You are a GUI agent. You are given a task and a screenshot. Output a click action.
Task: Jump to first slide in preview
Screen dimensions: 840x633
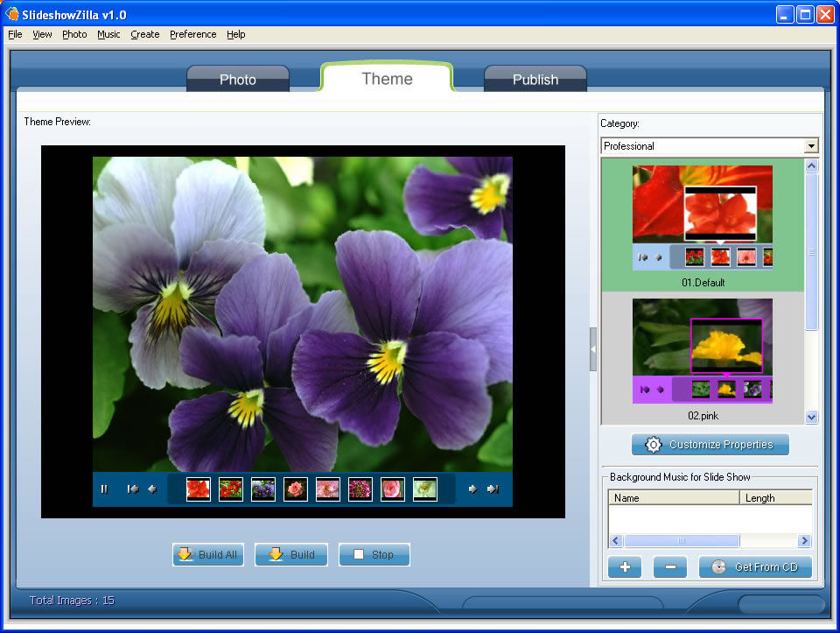(x=132, y=489)
